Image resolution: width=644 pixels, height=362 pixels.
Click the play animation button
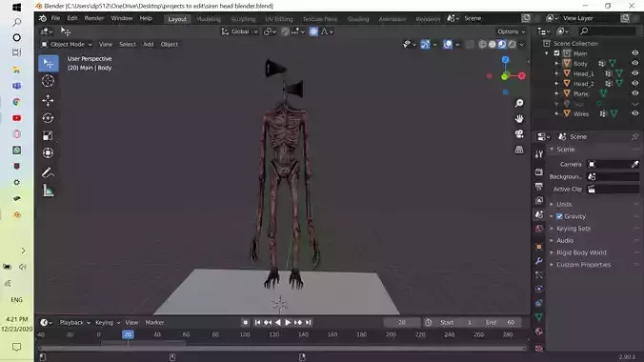coord(288,323)
